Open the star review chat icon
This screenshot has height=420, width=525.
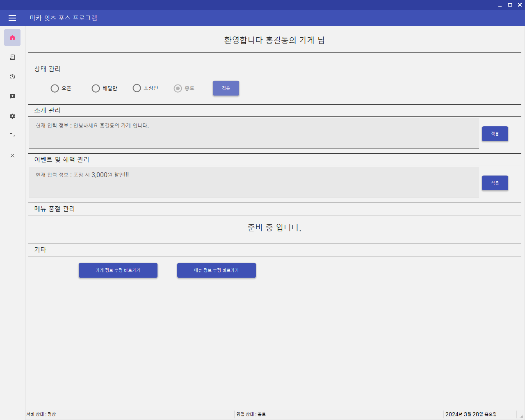pos(12,96)
